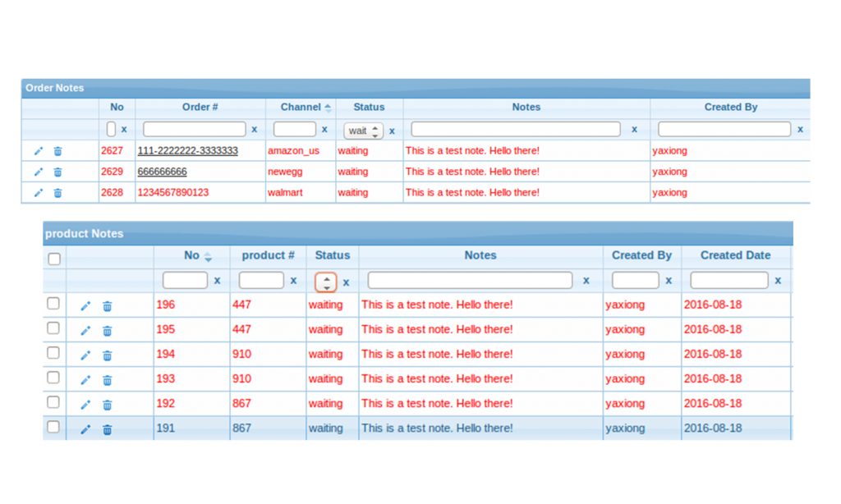The image size is (841, 504).
Task: Delete product note 192 with trash icon
Action: [x=108, y=405]
